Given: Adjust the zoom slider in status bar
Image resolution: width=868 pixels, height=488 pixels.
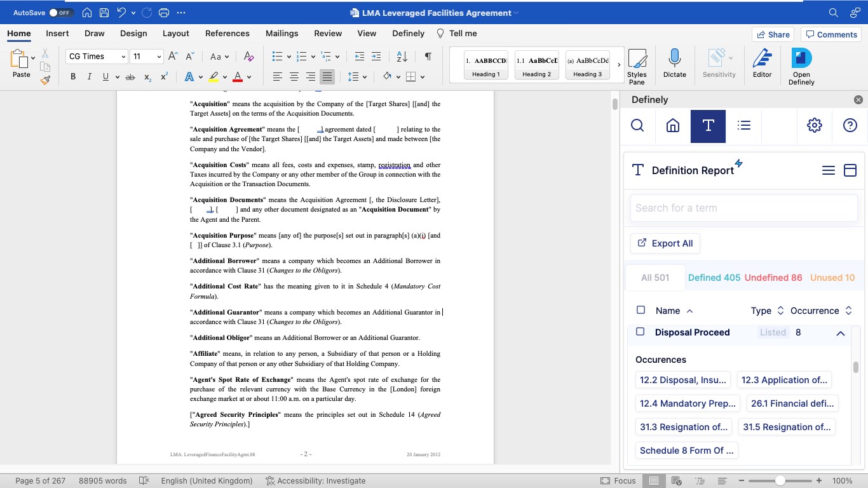Looking at the screenshot, I should tap(780, 481).
